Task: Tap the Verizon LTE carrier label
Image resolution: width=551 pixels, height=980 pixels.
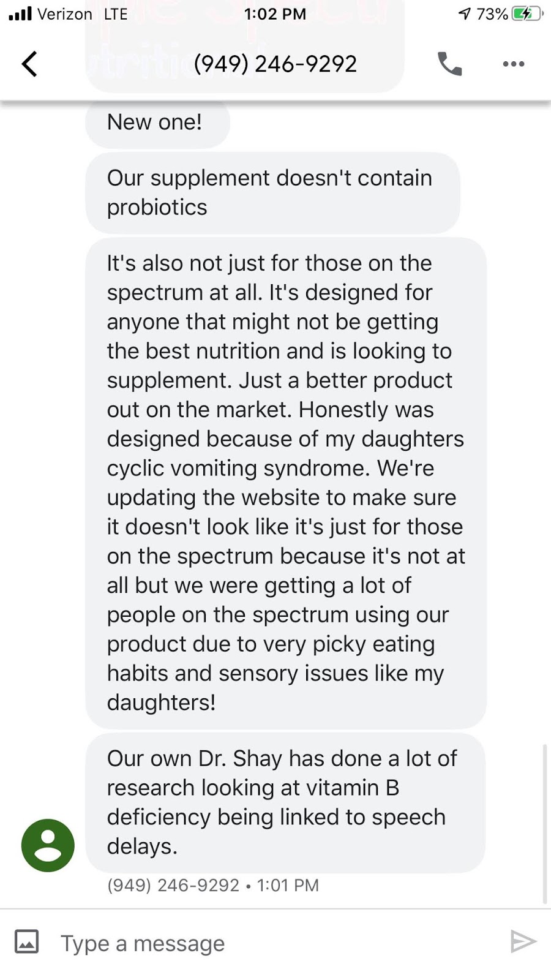Action: (83, 14)
